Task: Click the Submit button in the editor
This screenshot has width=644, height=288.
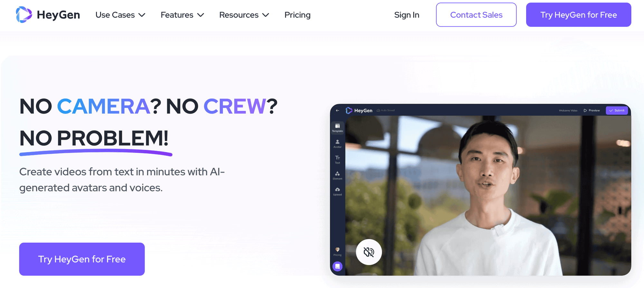Action: pyautogui.click(x=617, y=110)
